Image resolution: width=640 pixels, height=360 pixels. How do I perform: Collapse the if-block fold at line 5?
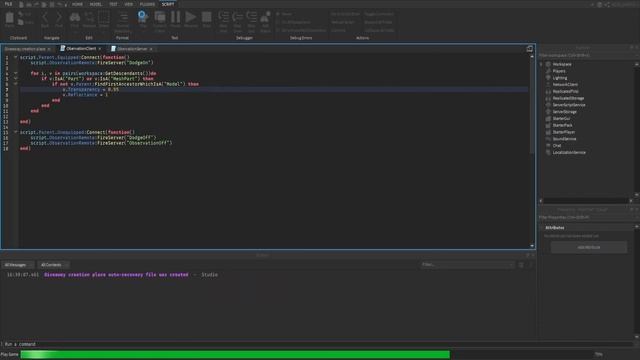(16, 78)
